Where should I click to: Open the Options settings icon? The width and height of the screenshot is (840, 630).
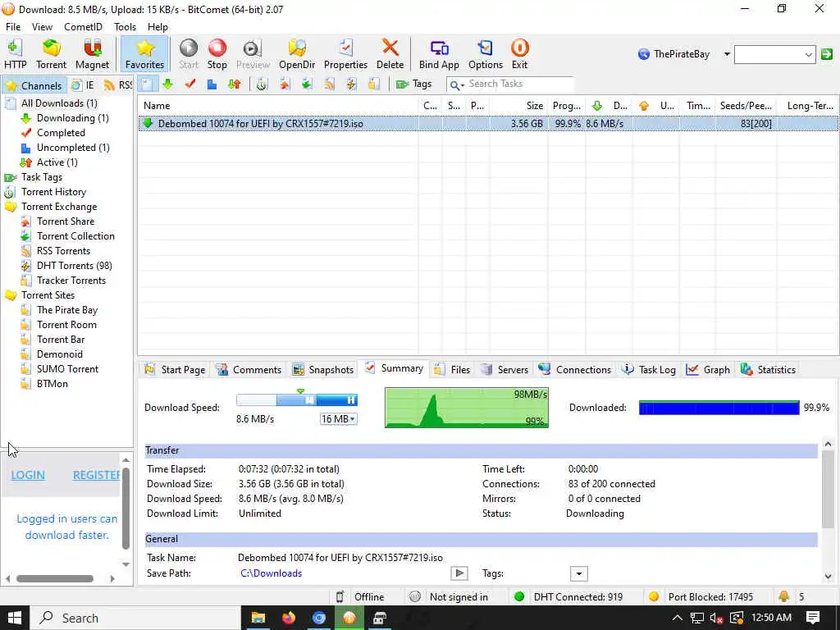486,54
